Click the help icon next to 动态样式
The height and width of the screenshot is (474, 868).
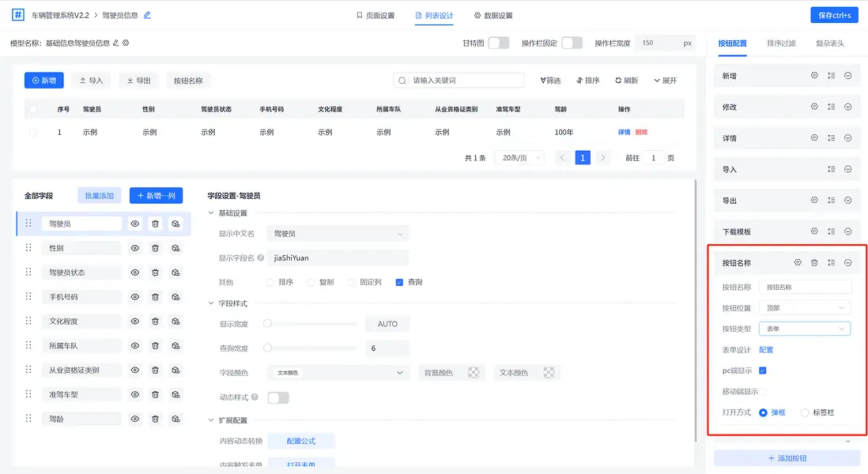(x=255, y=397)
